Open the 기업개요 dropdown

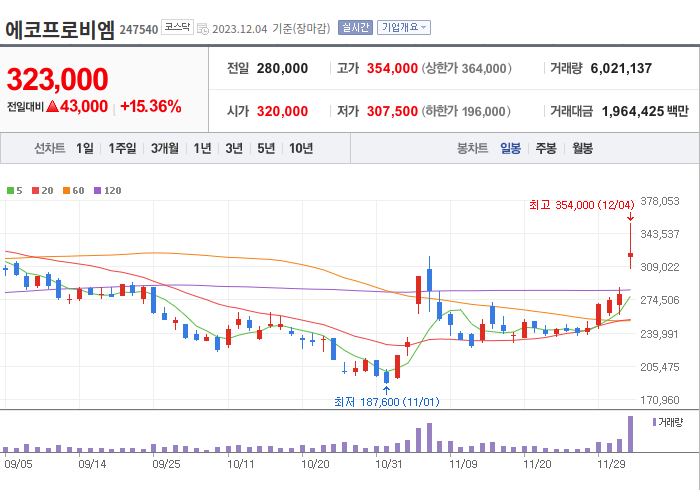tap(404, 28)
